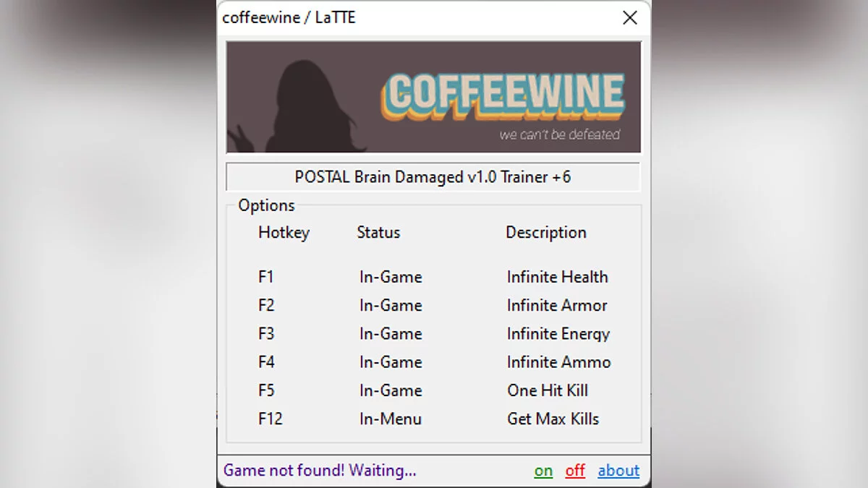Click the COFFEEWINE banner image
This screenshot has width=868, height=488.
pos(433,97)
